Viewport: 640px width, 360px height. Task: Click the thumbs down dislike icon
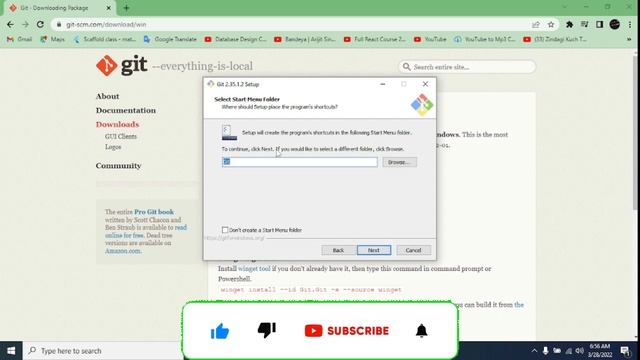267,330
